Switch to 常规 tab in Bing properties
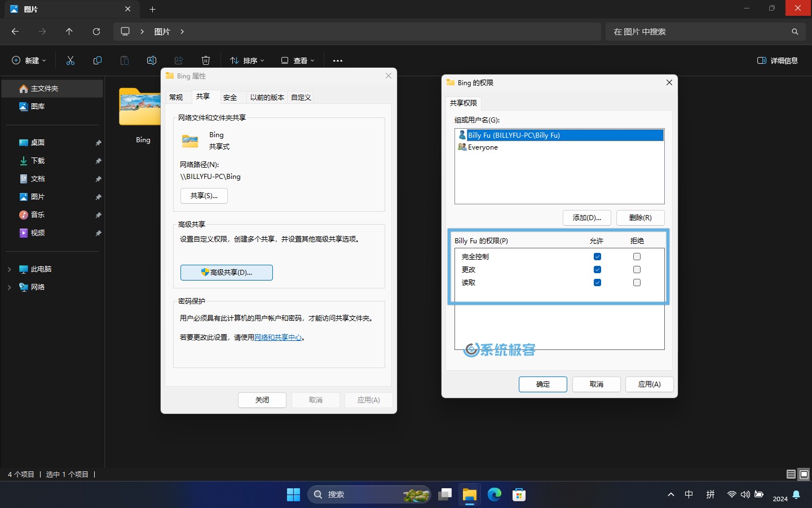This screenshot has height=508, width=812. tap(176, 98)
